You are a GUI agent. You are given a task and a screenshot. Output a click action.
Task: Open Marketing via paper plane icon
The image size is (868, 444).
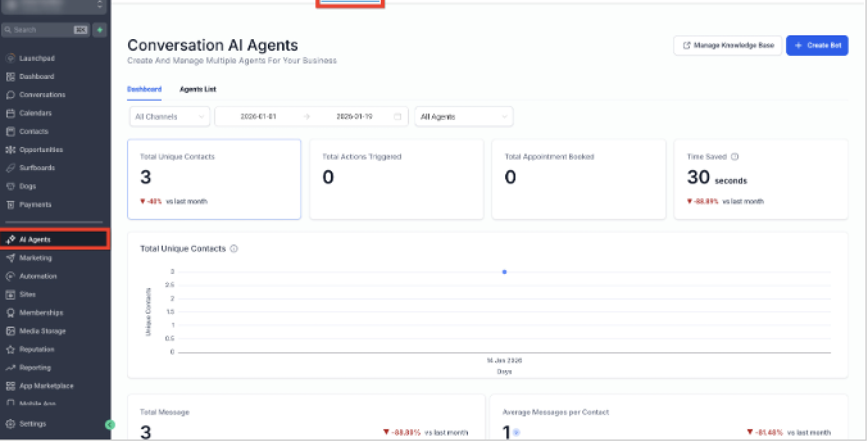pyautogui.click(x=10, y=258)
